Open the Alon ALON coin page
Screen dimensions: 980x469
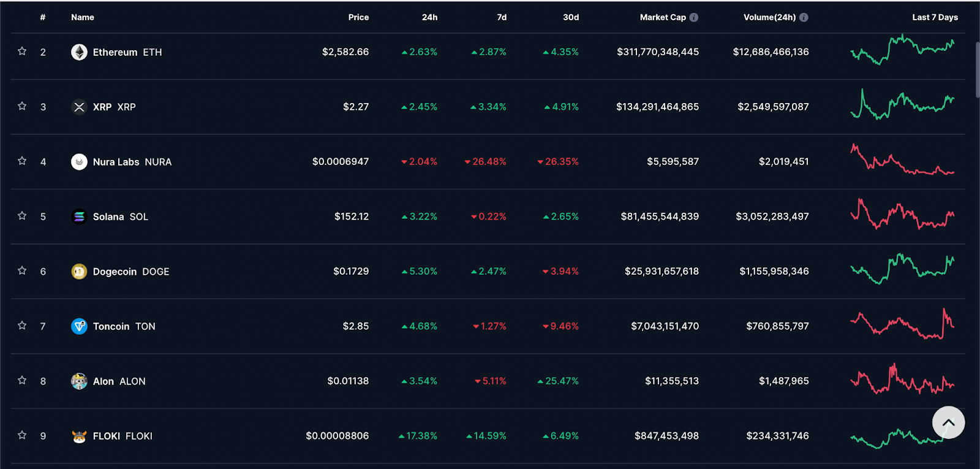tap(119, 381)
